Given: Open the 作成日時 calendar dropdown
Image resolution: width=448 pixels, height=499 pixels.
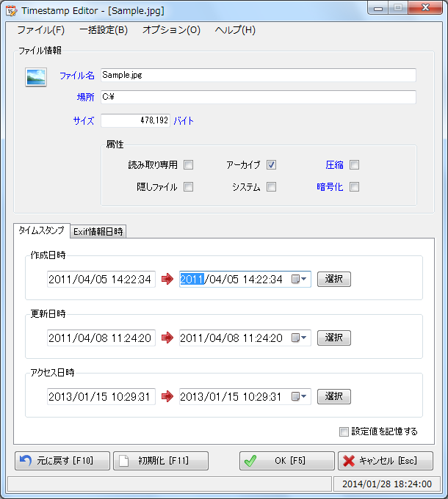Looking at the screenshot, I should [300, 279].
